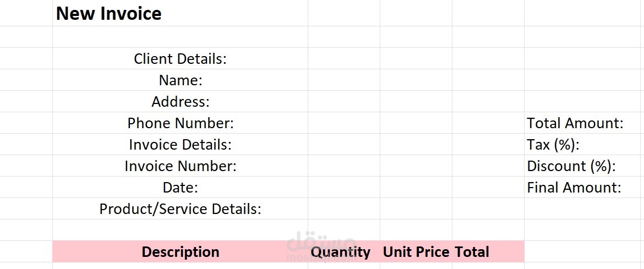The height and width of the screenshot is (269, 644).
Task: Click the Invoice Number label cell
Action: (181, 166)
